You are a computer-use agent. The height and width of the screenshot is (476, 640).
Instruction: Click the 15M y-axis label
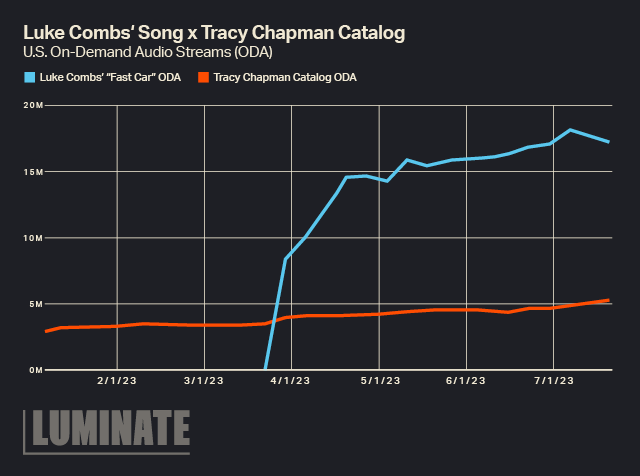pyautogui.click(x=33, y=172)
